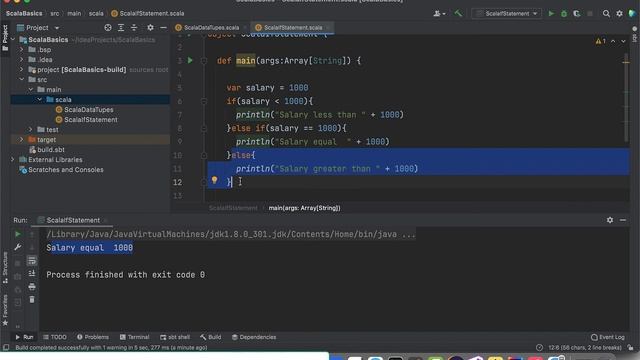
Task: Expand the test folder
Action: pos(31,129)
